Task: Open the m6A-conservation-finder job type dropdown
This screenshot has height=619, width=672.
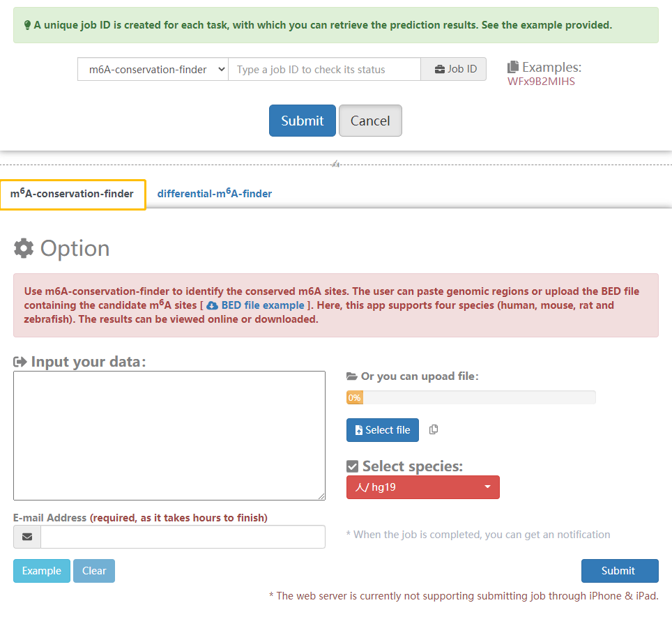Action: coord(153,69)
